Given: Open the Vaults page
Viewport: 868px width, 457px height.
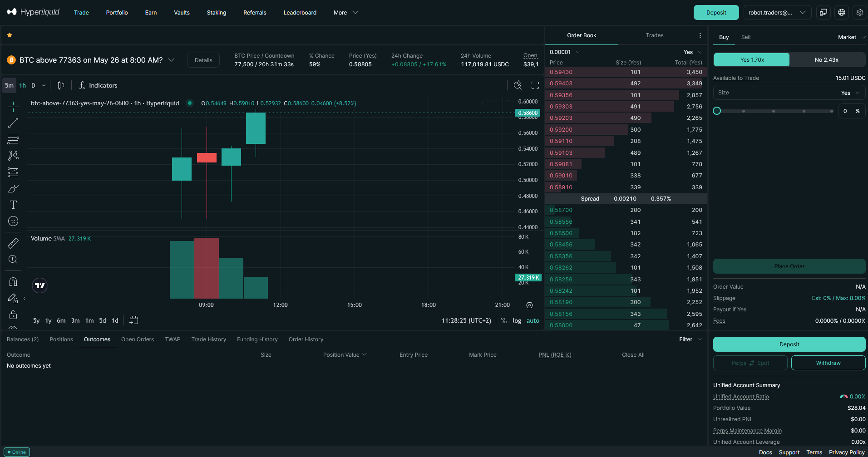Looking at the screenshot, I should click(182, 13).
